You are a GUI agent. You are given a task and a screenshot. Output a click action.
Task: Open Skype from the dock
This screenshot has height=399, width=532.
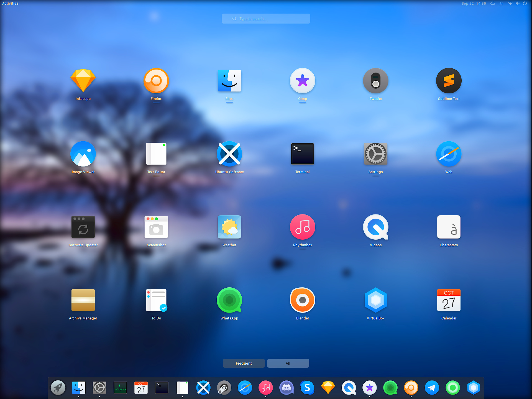[307, 388]
